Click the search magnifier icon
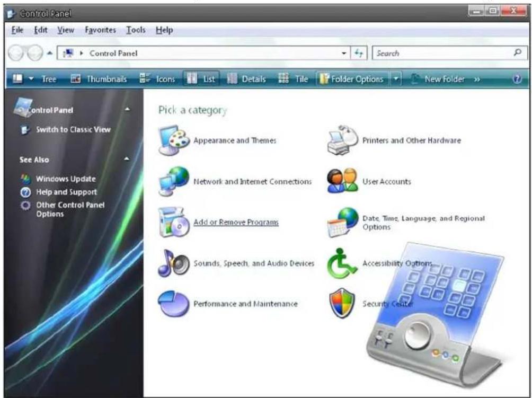 click(x=517, y=52)
